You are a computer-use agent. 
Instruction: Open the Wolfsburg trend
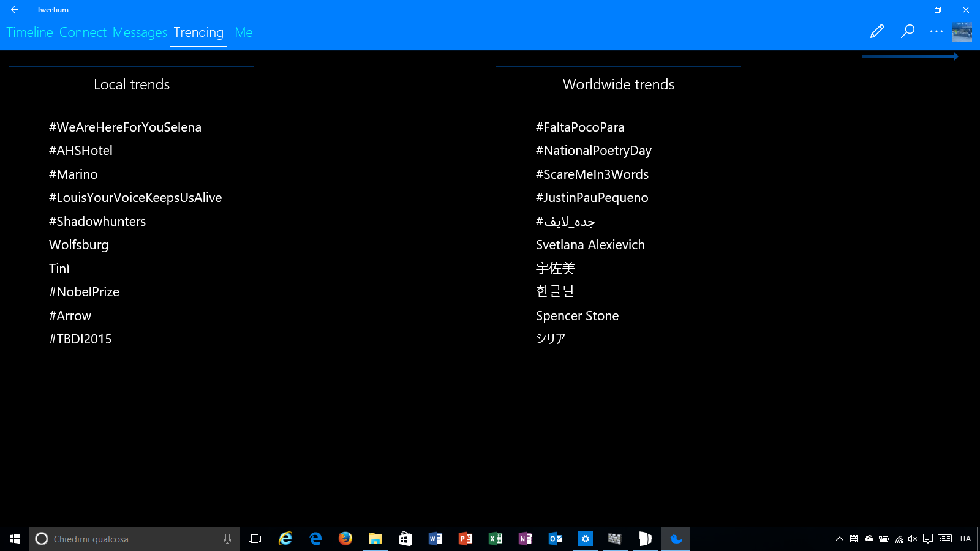point(78,245)
